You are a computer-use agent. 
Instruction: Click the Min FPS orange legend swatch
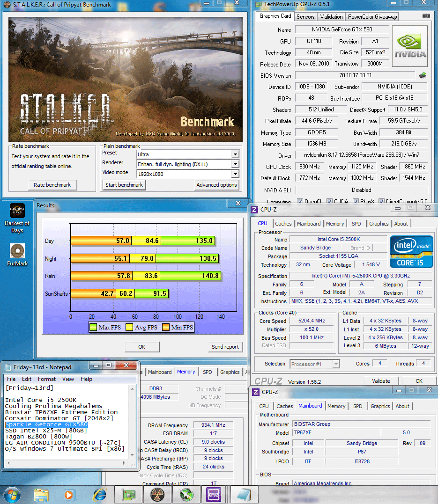tap(166, 328)
